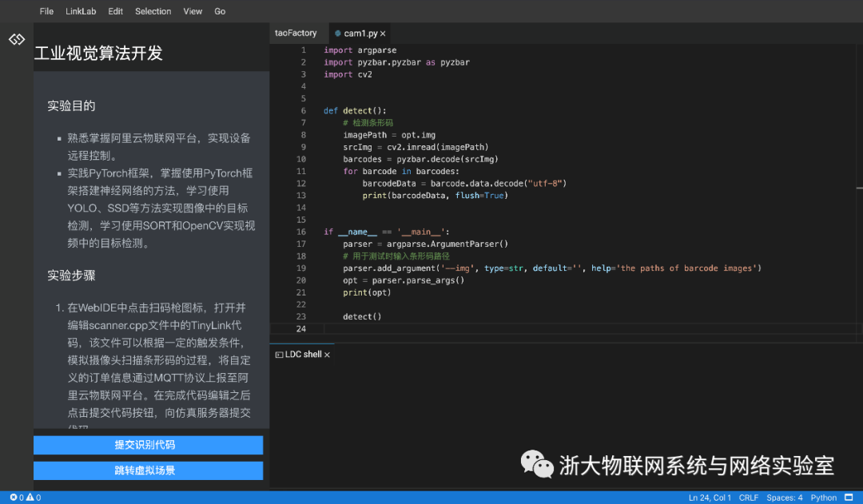
Task: Click the 'print(barcodeData, flush=True)' line
Action: pyautogui.click(x=435, y=196)
